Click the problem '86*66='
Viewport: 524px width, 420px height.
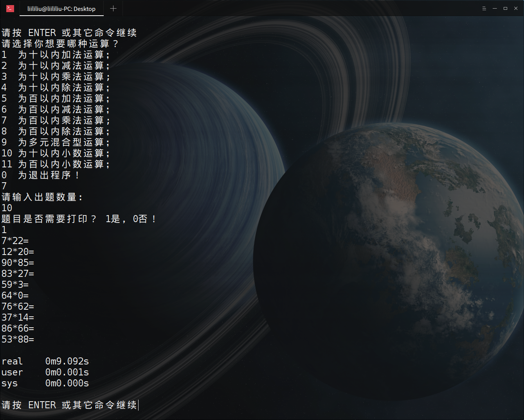18,328
